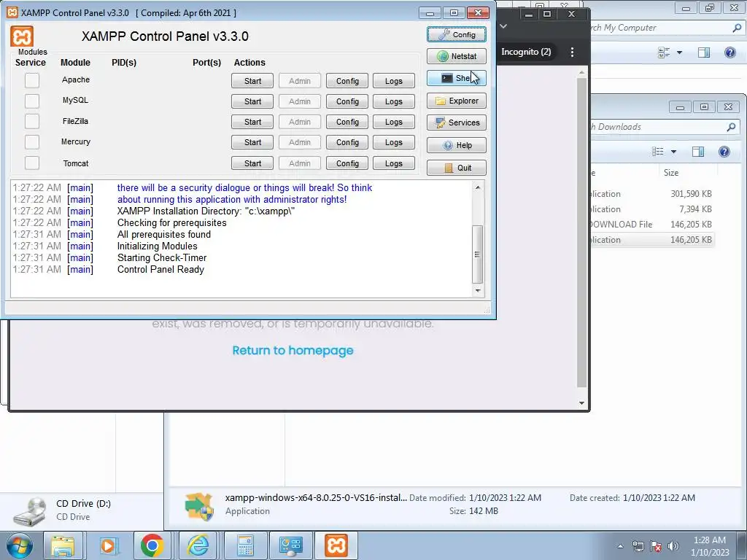The height and width of the screenshot is (560, 747).
Task: Click the XAMPP log scrollbar thumb
Action: click(477, 254)
